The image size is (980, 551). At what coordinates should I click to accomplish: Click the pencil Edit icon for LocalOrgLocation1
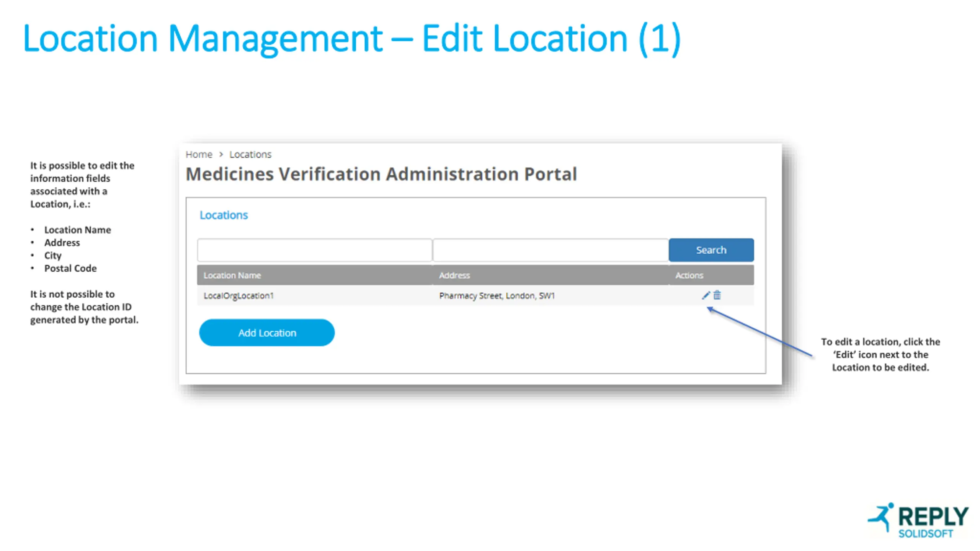point(706,295)
